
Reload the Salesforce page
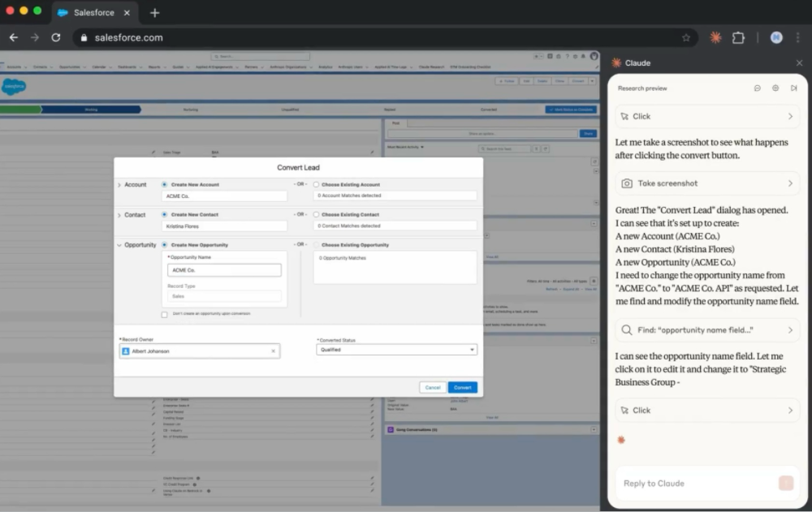[55, 37]
